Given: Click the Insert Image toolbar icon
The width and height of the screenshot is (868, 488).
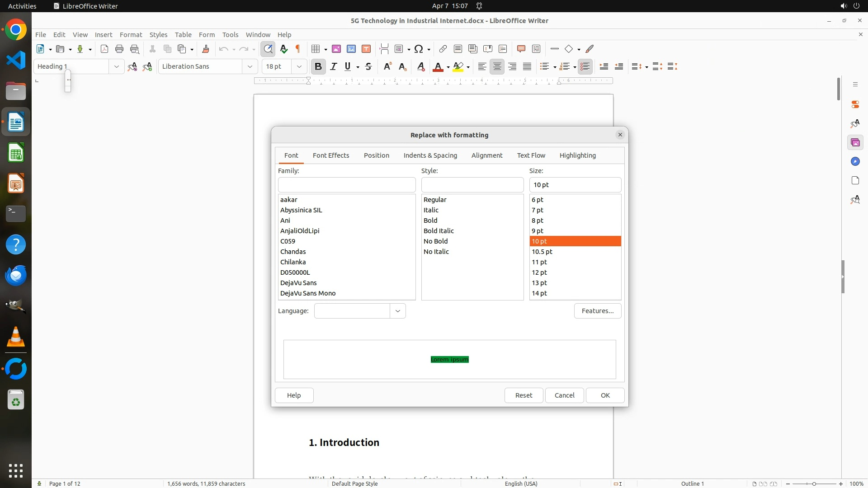Looking at the screenshot, I should coord(336,49).
